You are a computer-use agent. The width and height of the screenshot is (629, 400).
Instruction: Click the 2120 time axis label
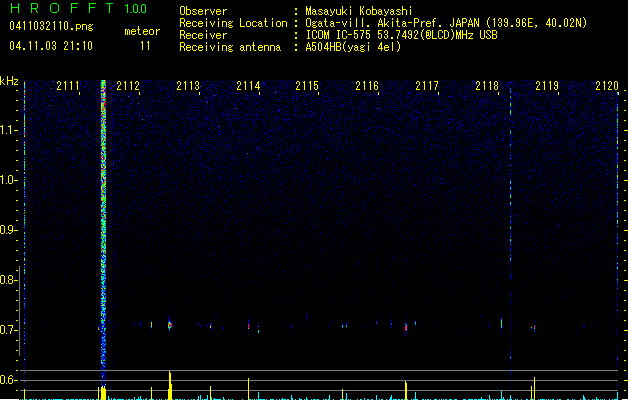pyautogui.click(x=607, y=86)
